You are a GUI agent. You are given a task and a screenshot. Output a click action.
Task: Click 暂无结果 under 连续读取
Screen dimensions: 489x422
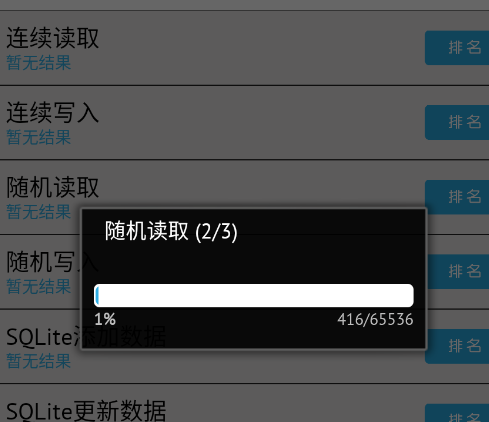click(39, 63)
